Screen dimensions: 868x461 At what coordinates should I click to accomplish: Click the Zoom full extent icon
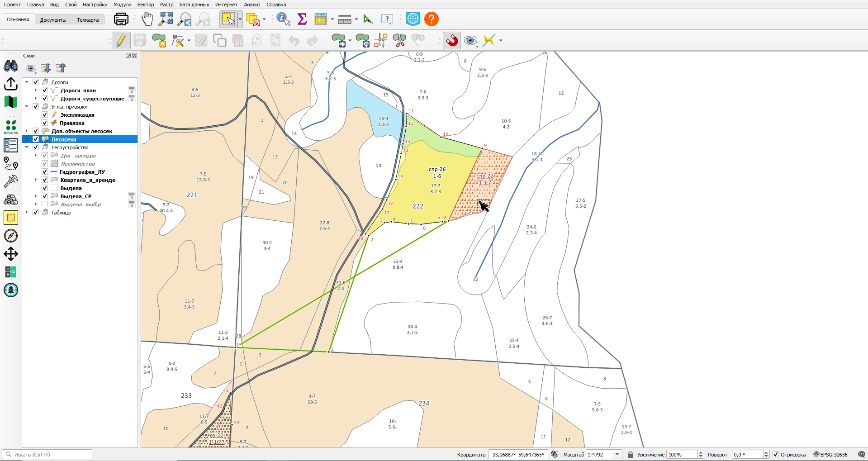[166, 19]
